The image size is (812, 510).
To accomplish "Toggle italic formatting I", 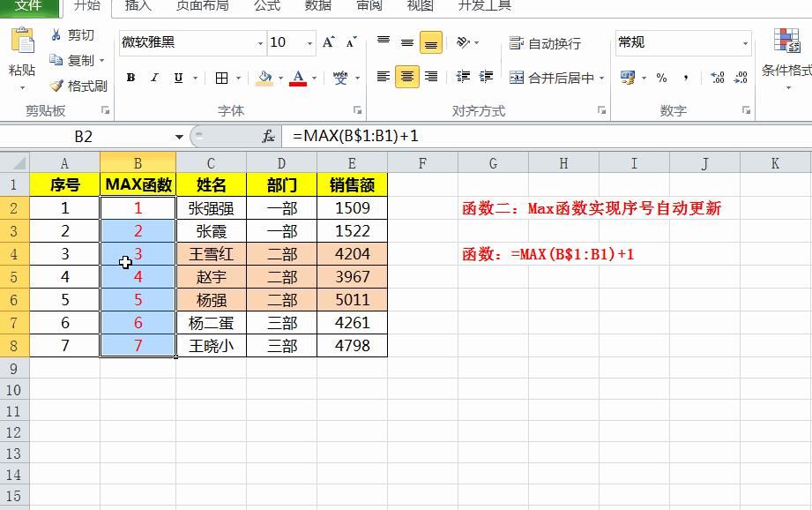I will (x=154, y=78).
